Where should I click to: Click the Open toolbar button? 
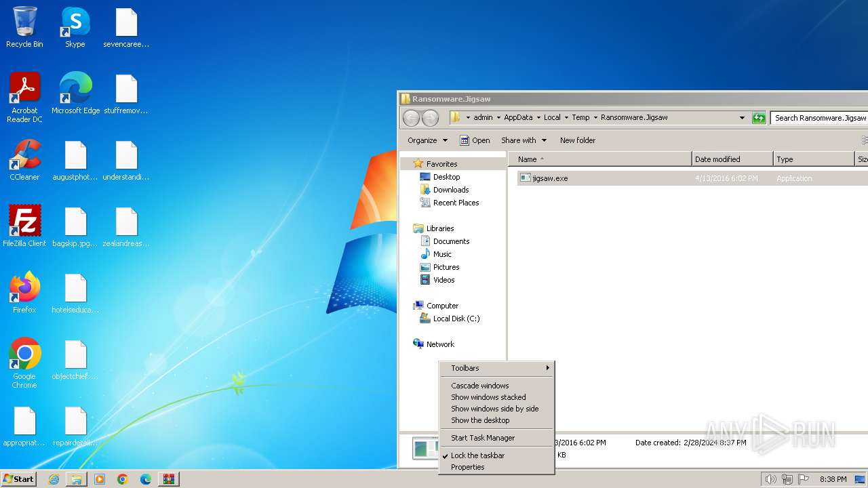click(x=475, y=140)
